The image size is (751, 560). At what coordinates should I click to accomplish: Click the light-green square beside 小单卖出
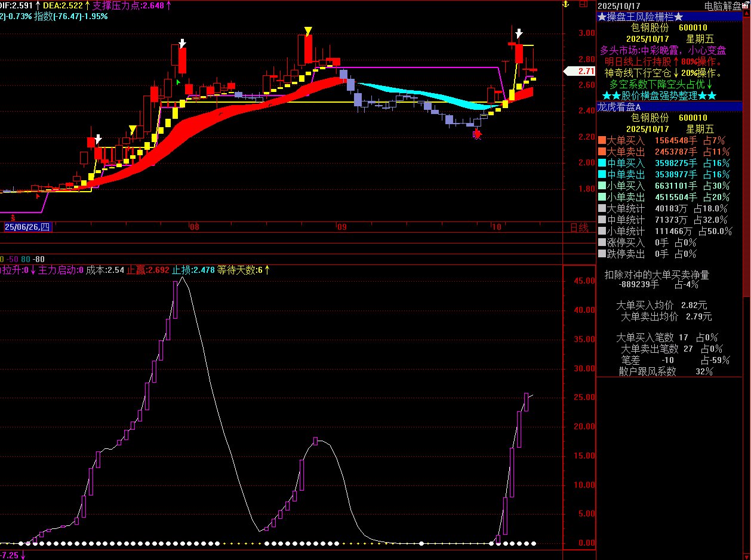602,197
